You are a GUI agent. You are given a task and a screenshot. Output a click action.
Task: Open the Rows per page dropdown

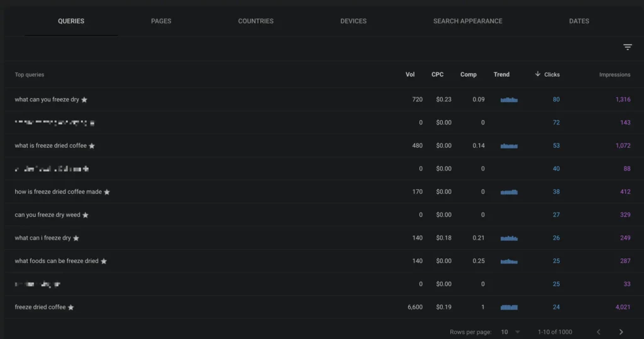click(510, 331)
